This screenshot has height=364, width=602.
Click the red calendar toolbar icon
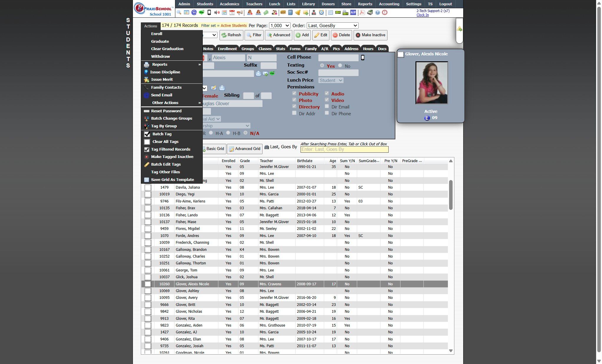click(232, 12)
